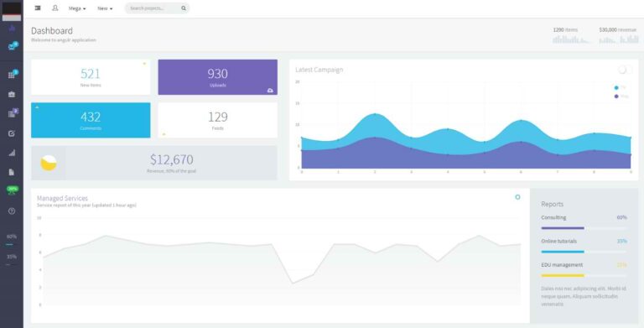Open the Mega dropdown menu

tap(77, 8)
